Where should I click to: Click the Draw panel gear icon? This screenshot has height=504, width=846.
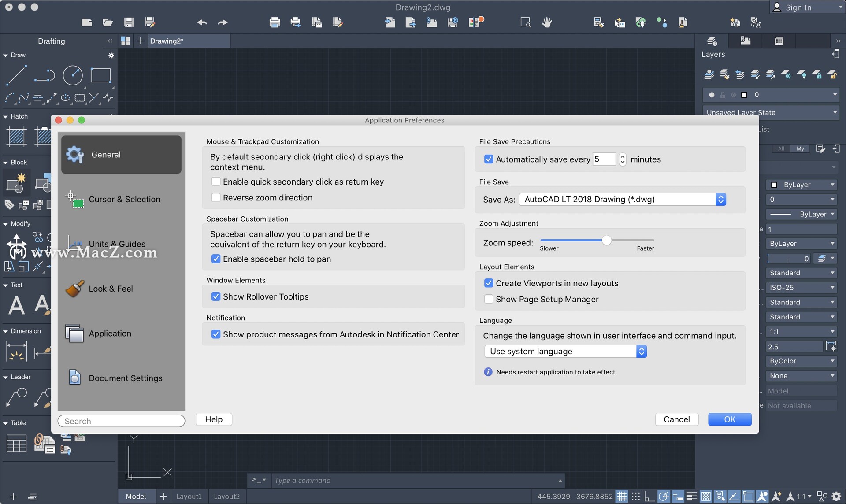point(111,56)
